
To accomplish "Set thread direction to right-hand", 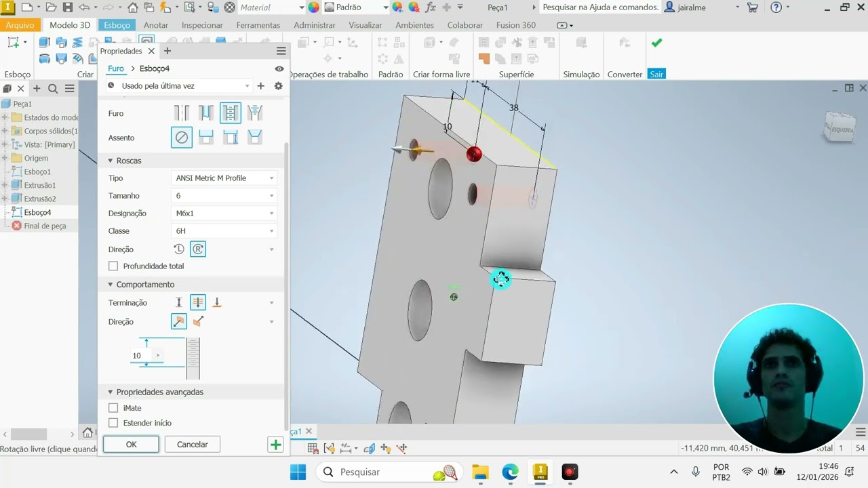I will 198,249.
